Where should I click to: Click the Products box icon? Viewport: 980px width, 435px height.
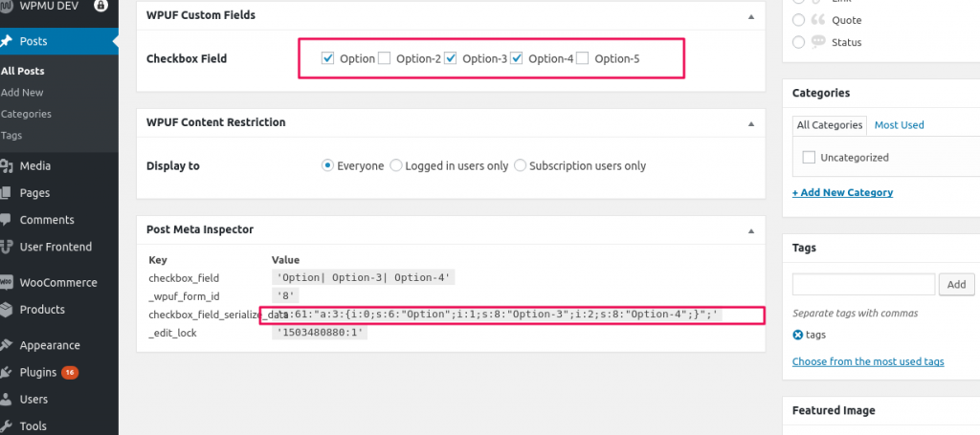coord(7,309)
